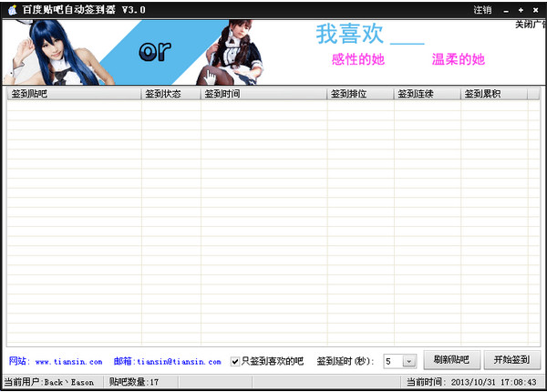547x392 pixels.
Task: Maximize the window with plus icon
Action: pos(521,10)
